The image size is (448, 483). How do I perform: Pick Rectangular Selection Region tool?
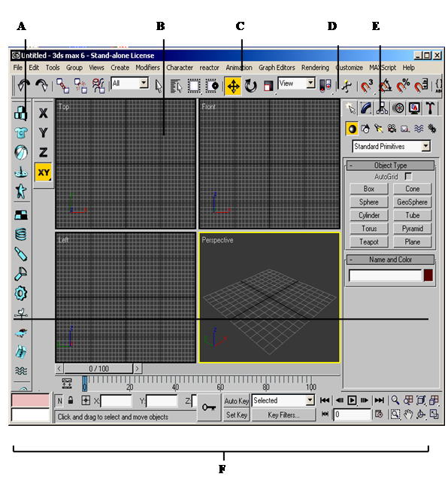pyautogui.click(x=194, y=87)
